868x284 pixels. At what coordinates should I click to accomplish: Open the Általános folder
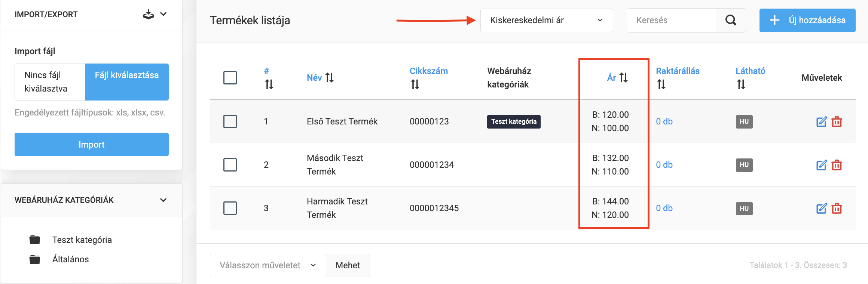[70, 259]
